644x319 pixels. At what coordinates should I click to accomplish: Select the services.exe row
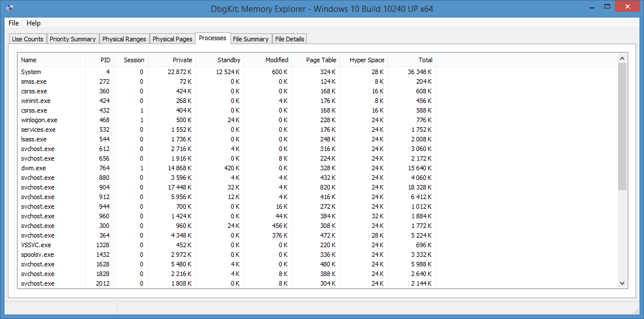click(x=227, y=130)
